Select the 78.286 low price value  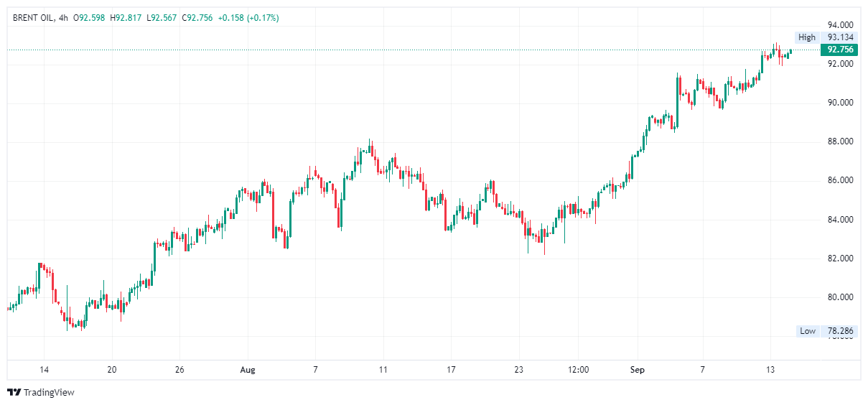(840, 331)
